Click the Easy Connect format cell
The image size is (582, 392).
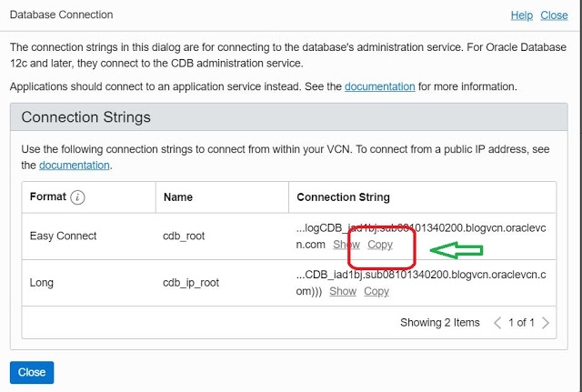(63, 236)
